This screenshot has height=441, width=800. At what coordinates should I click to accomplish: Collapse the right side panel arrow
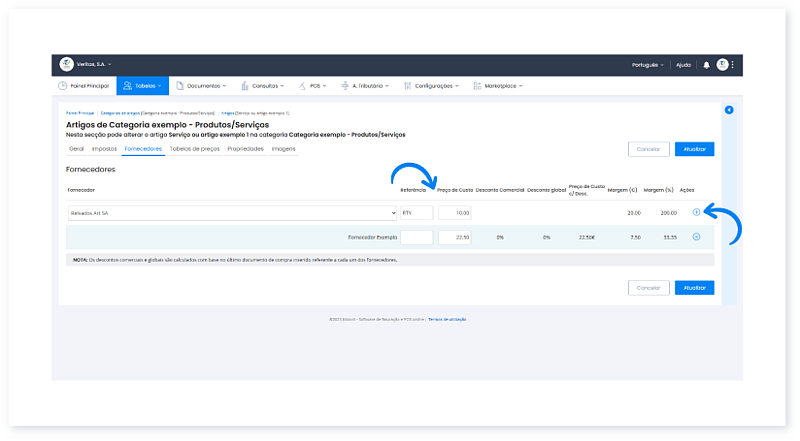pyautogui.click(x=729, y=110)
